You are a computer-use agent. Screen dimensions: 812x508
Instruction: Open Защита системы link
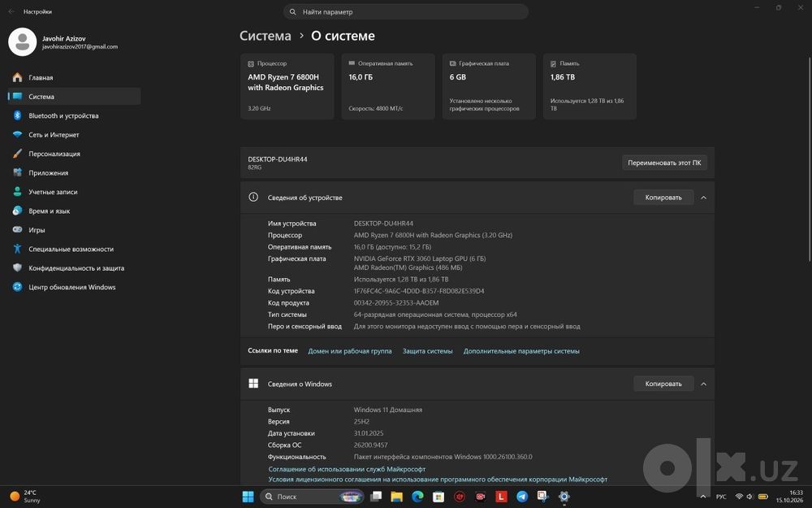tap(428, 351)
